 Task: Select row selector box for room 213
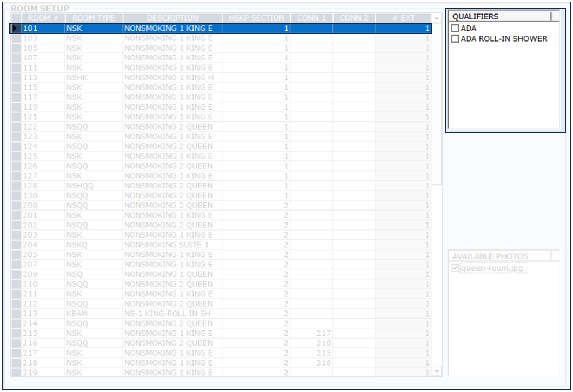click(16, 314)
